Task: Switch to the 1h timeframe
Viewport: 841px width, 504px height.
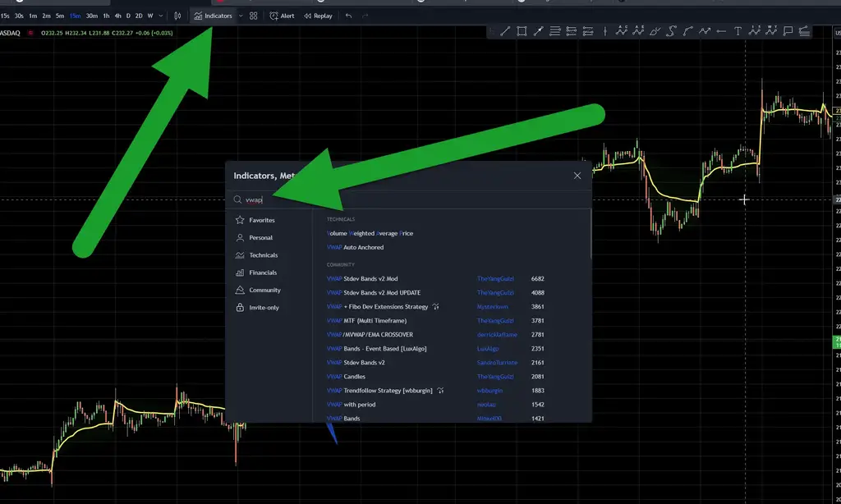Action: 106,16
